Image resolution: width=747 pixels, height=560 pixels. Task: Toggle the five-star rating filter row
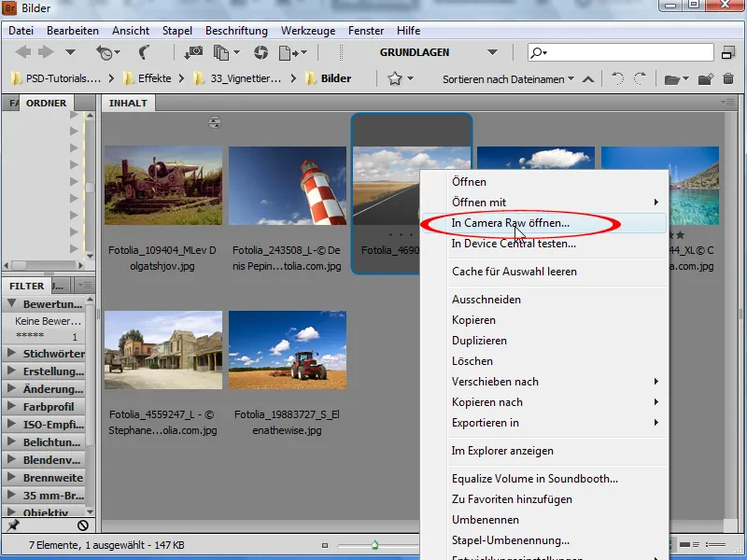click(46, 336)
